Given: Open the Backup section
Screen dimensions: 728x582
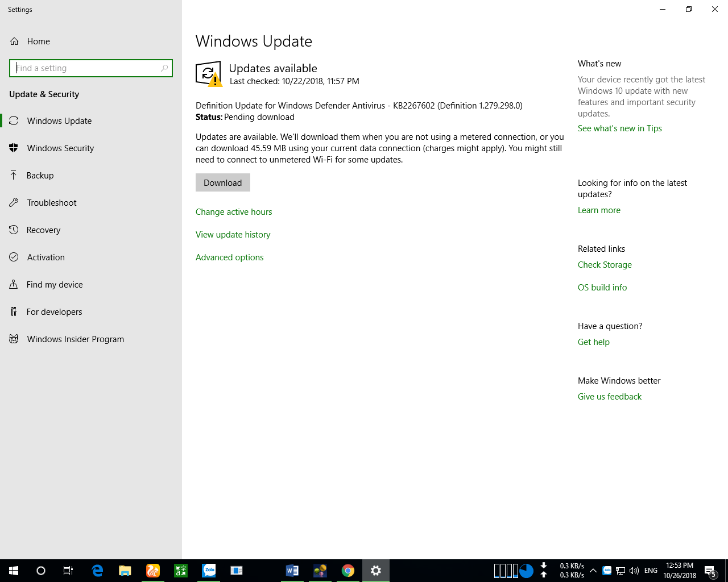Looking at the screenshot, I should [91, 176].
